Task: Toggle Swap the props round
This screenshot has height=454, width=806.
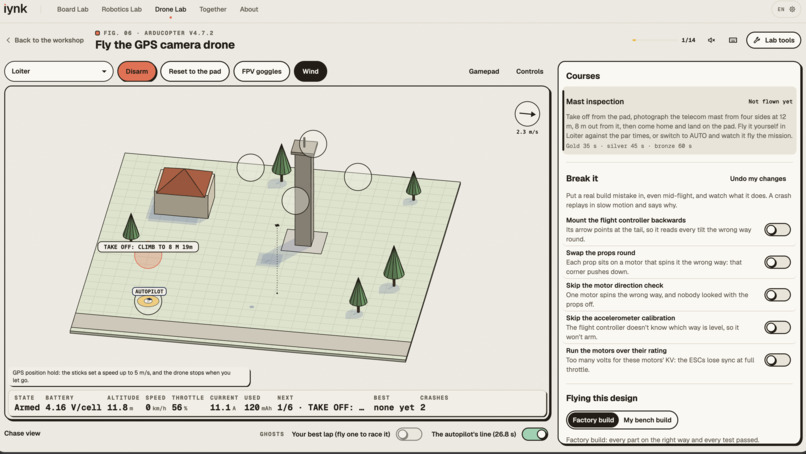Action: 777,262
